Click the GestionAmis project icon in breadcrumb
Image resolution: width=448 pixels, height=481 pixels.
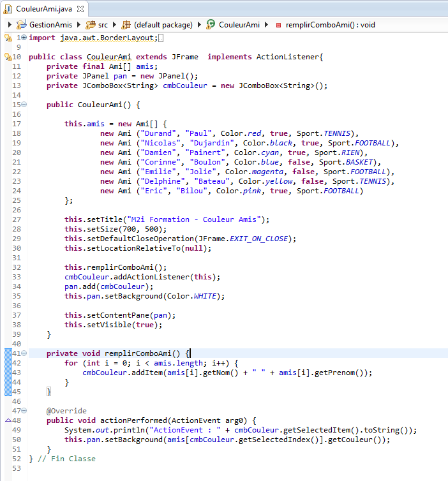click(22, 25)
